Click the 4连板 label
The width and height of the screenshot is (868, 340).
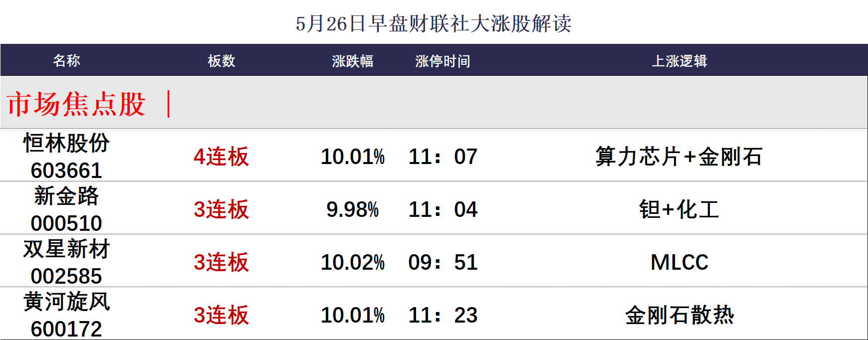coord(221,157)
